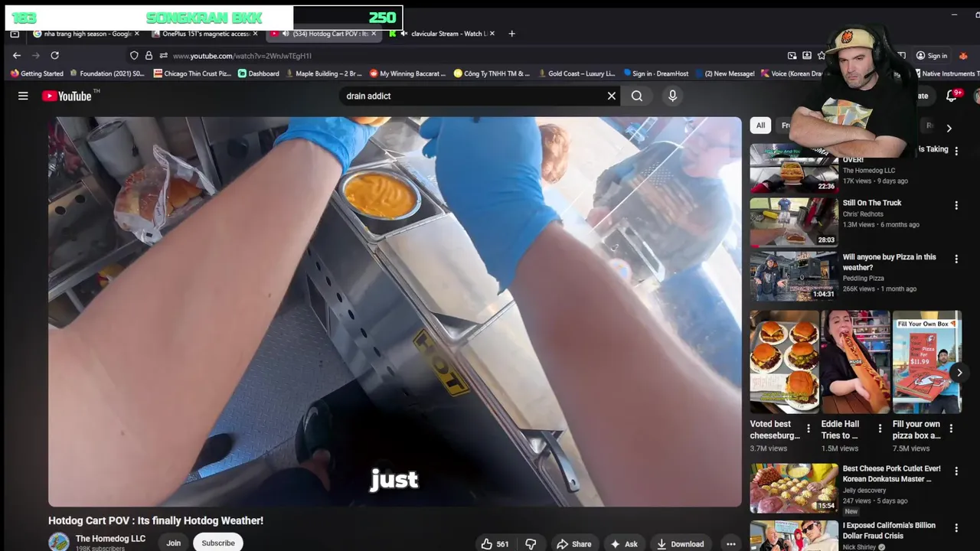Click the magnifier search button

(x=637, y=96)
